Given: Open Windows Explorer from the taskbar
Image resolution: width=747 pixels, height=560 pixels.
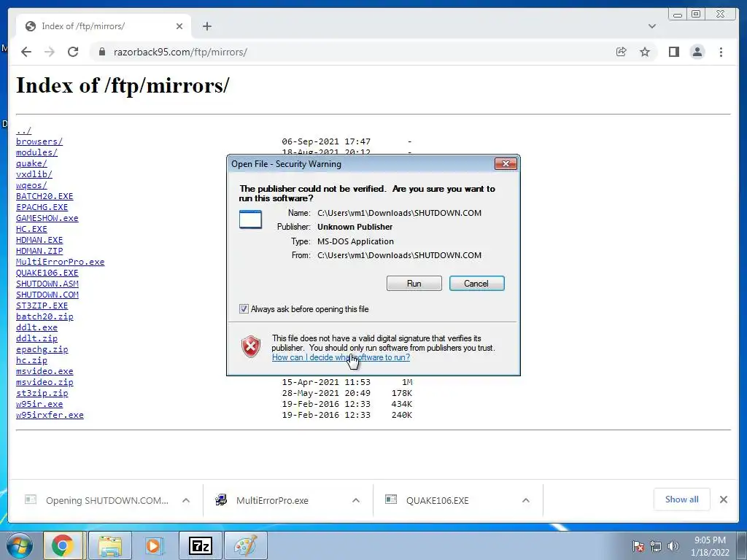Looking at the screenshot, I should tap(109, 545).
